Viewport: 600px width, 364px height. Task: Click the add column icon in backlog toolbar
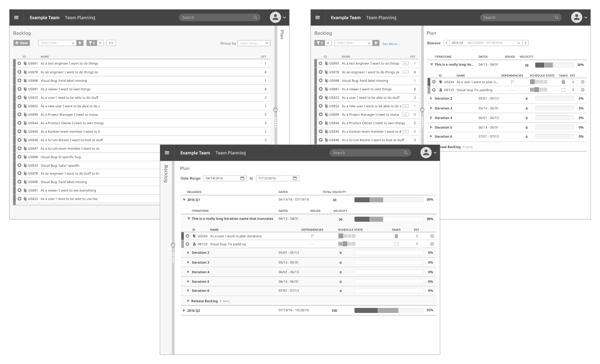click(x=111, y=43)
